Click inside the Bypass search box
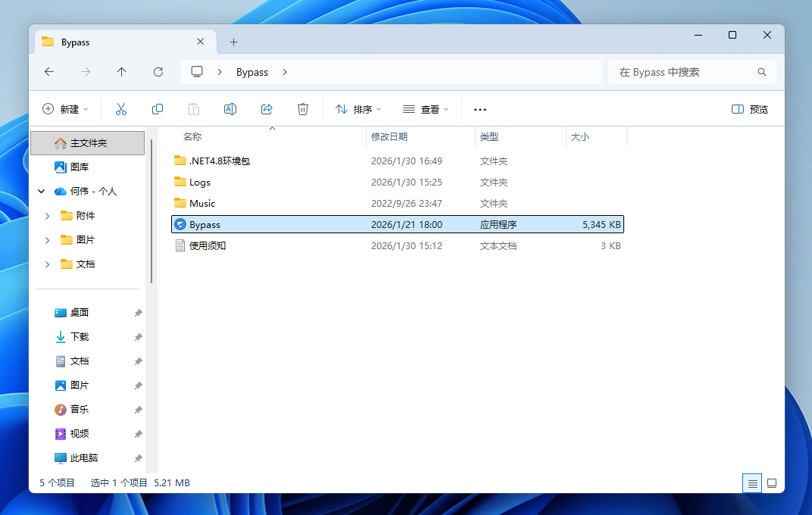 coord(686,71)
